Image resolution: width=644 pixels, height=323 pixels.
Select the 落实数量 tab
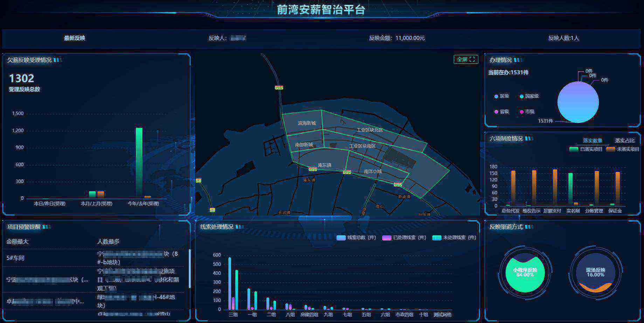[592, 141]
